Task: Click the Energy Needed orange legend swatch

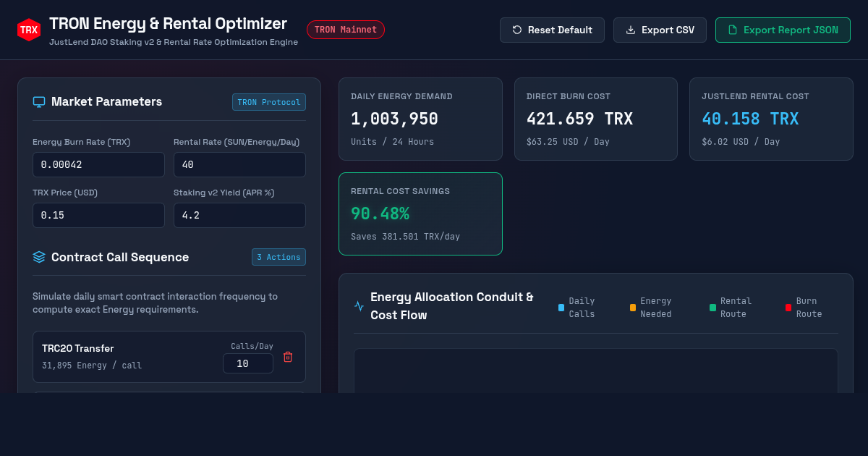Action: click(x=633, y=308)
